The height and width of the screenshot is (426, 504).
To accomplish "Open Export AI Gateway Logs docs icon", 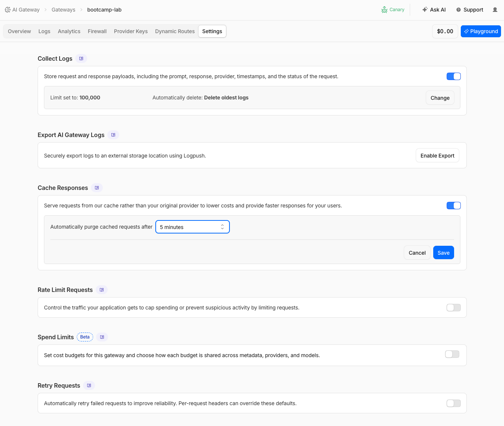I will (113, 135).
